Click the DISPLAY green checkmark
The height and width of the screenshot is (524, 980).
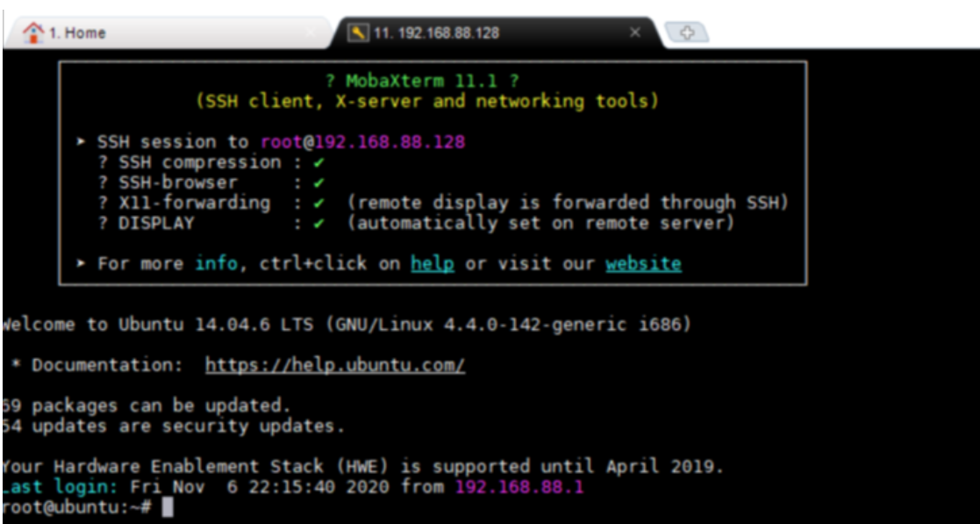point(318,223)
